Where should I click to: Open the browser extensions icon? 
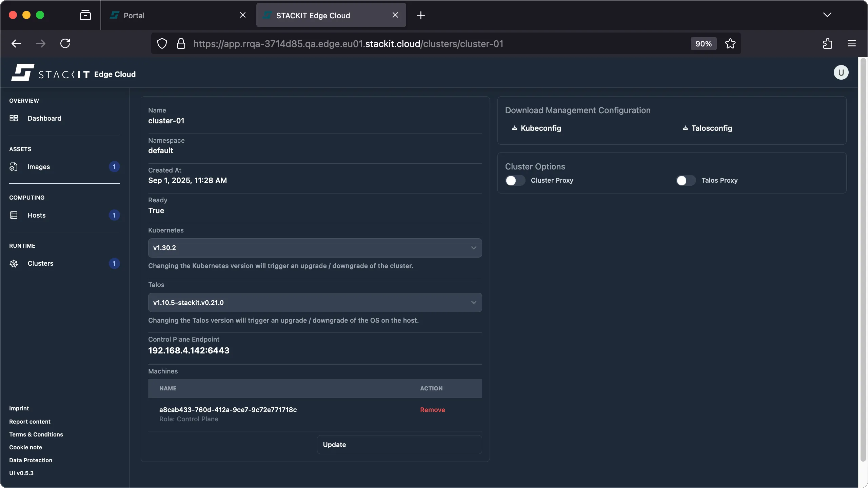coord(827,43)
